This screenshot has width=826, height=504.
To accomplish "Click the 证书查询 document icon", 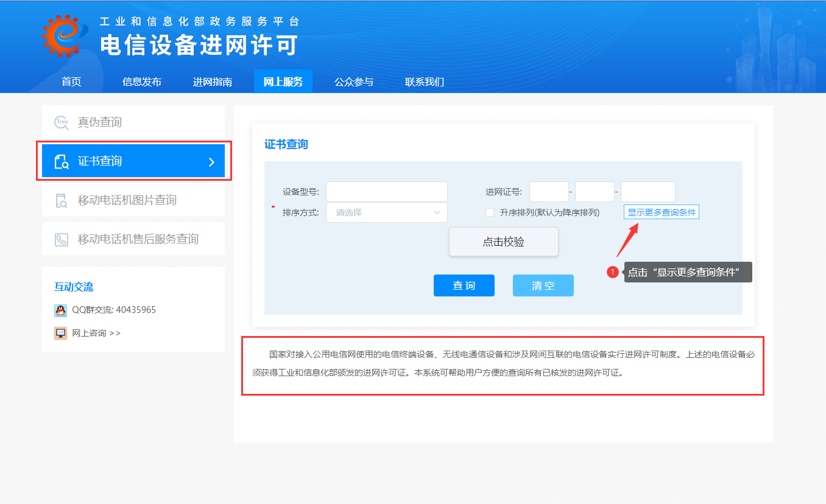I will coord(62,161).
